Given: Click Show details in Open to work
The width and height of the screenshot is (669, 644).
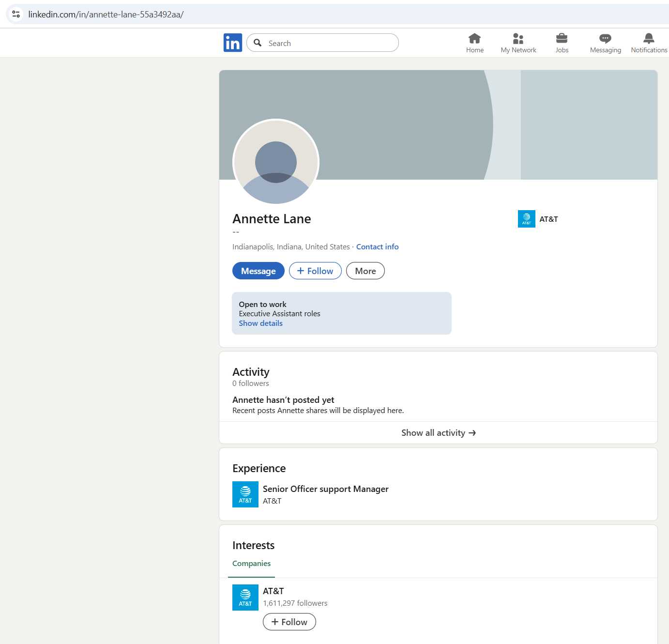Looking at the screenshot, I should pyautogui.click(x=260, y=323).
